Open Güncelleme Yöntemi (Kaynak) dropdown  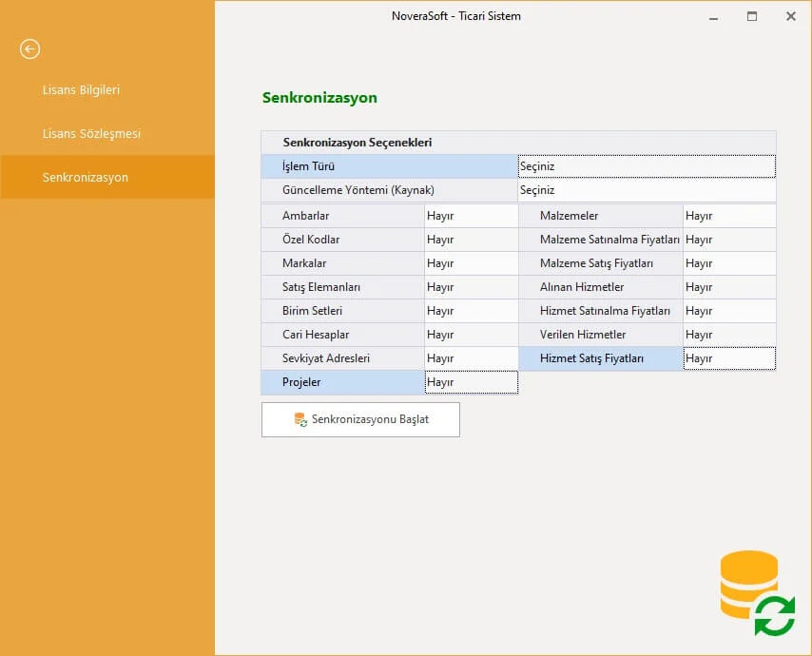tap(646, 190)
